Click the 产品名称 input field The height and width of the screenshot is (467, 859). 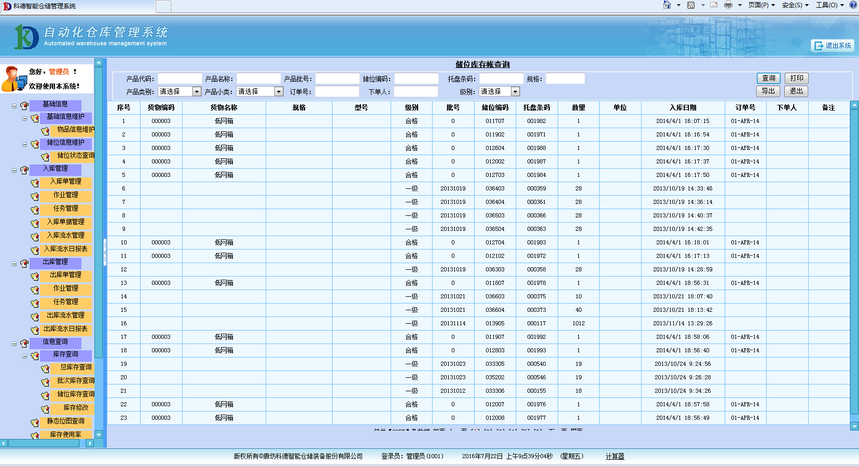tap(259, 79)
